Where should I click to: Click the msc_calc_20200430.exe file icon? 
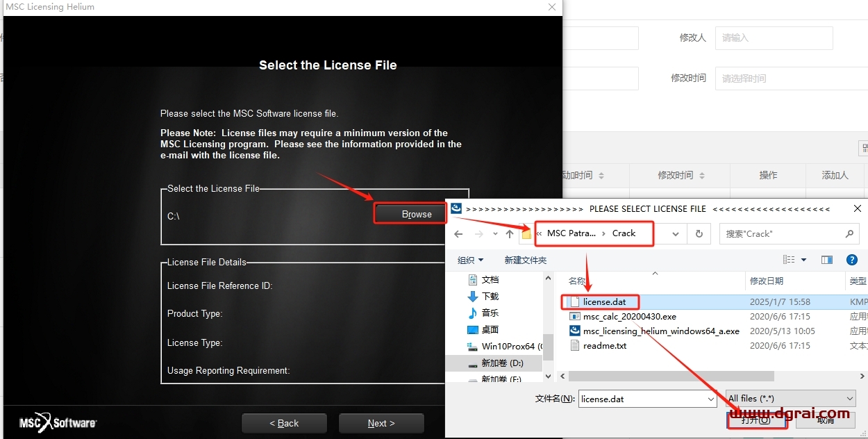click(x=574, y=317)
